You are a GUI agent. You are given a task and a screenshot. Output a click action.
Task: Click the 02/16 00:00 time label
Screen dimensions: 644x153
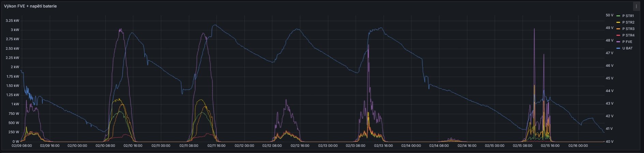(578, 146)
